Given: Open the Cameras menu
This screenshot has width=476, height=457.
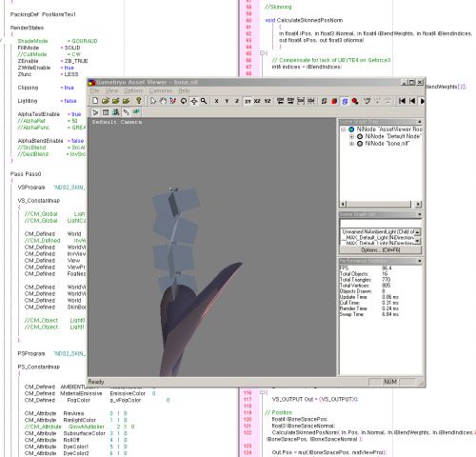Looking at the screenshot, I should (x=161, y=90).
